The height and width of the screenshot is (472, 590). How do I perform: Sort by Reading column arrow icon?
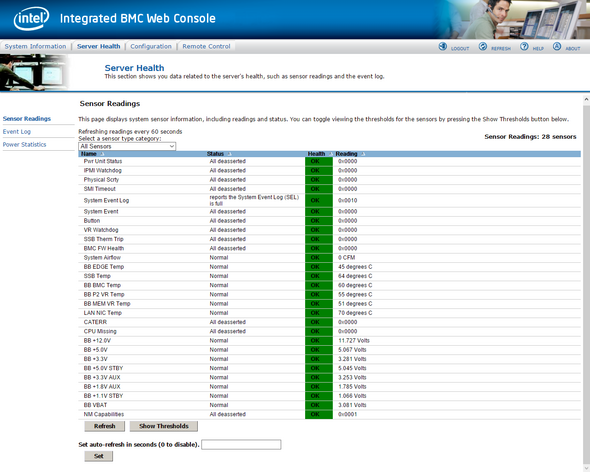[363, 154]
